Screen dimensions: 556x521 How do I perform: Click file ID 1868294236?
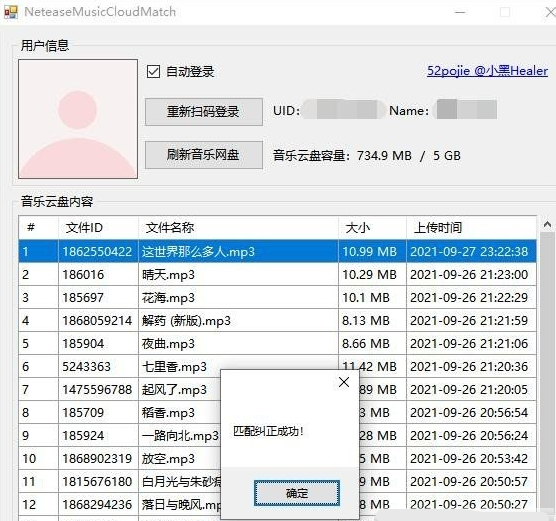point(97,505)
